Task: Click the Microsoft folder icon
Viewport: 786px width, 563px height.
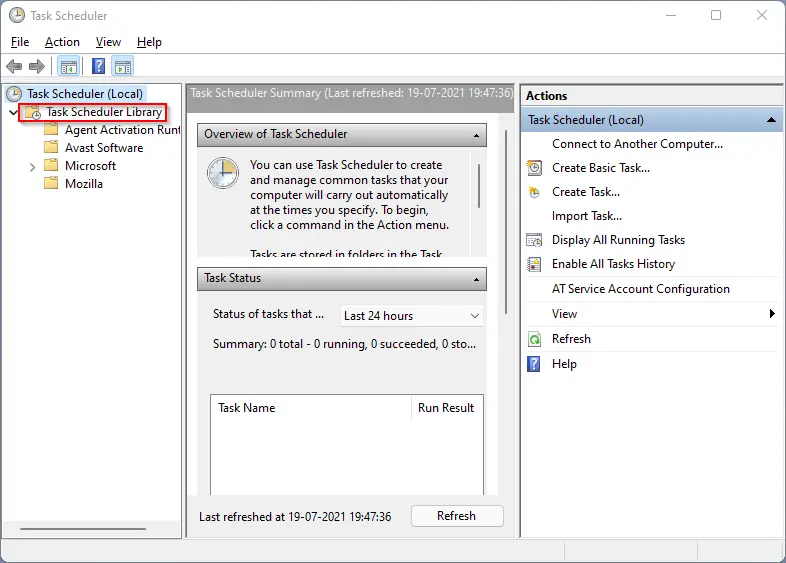Action: tap(51, 165)
